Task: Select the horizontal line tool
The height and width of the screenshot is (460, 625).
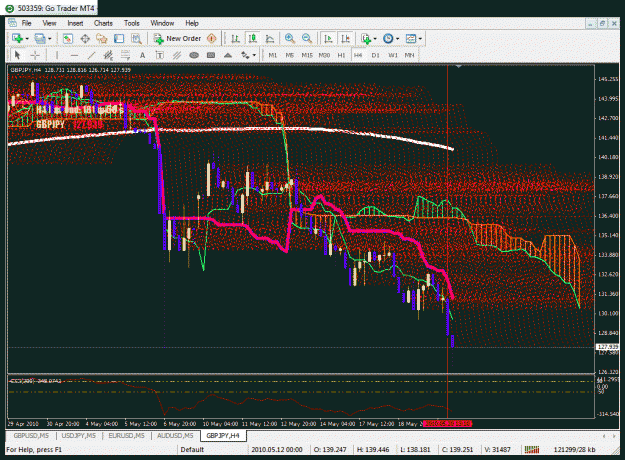Action: [74, 55]
